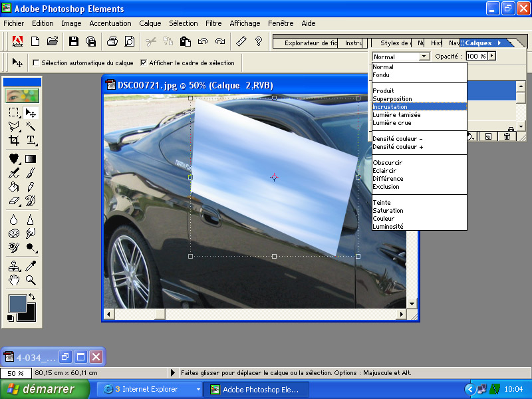Choose Produit blend mode
The width and height of the screenshot is (532, 399).
tap(420, 91)
